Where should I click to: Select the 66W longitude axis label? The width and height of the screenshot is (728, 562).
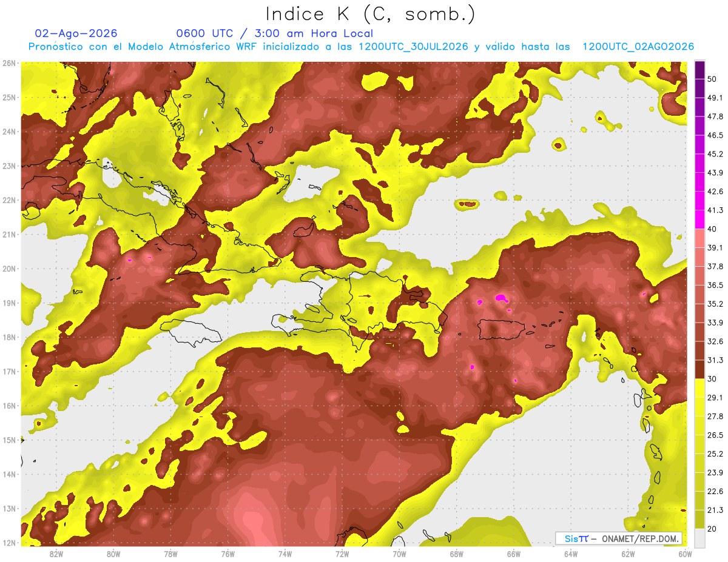click(x=514, y=554)
